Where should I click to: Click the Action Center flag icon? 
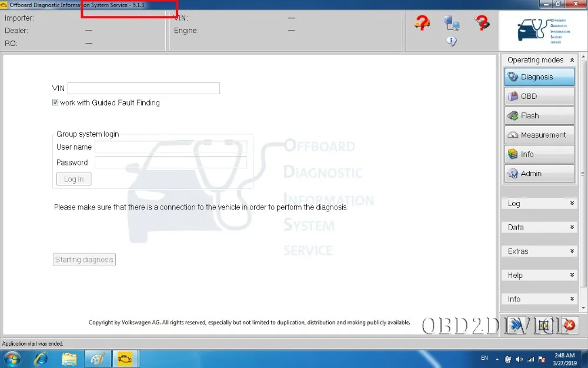point(542,359)
